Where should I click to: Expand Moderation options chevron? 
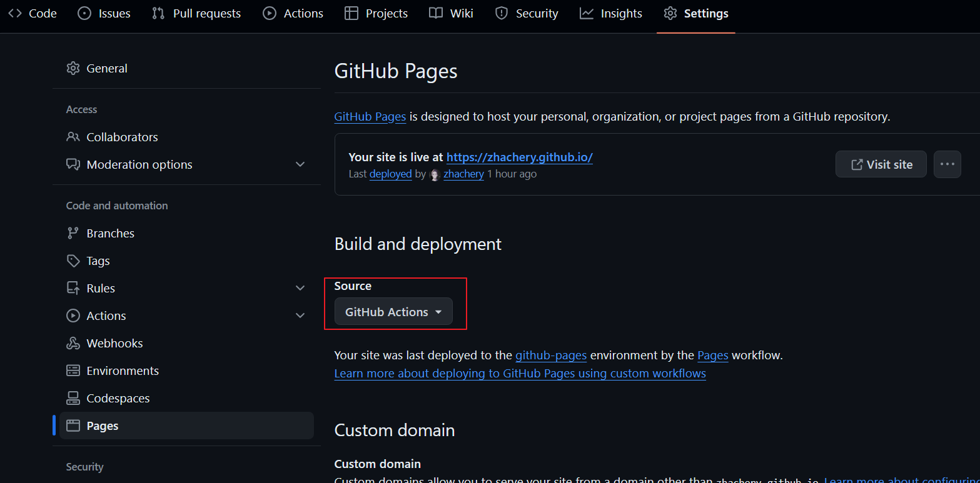tap(300, 164)
